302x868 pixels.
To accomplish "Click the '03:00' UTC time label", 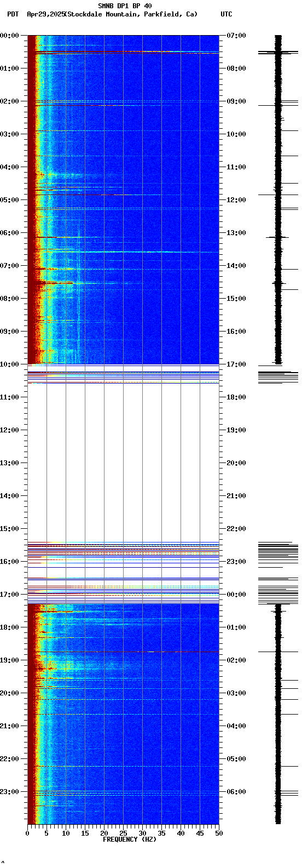I will (236, 693).
